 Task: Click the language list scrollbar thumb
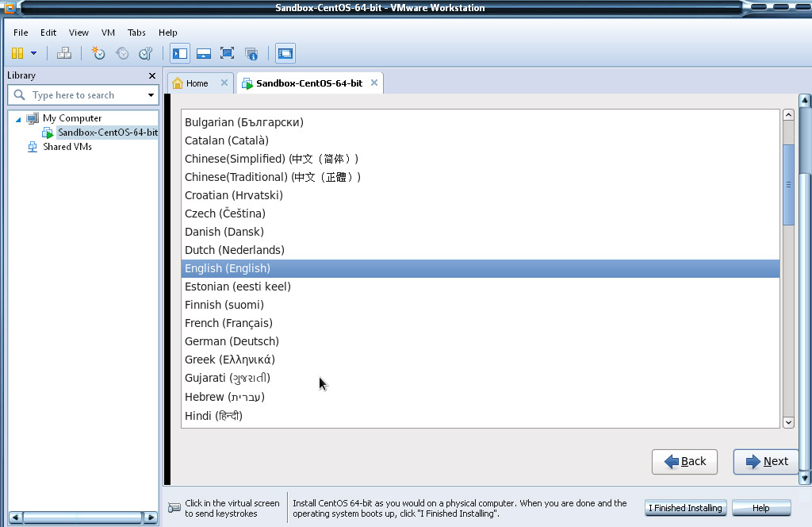pos(788,184)
